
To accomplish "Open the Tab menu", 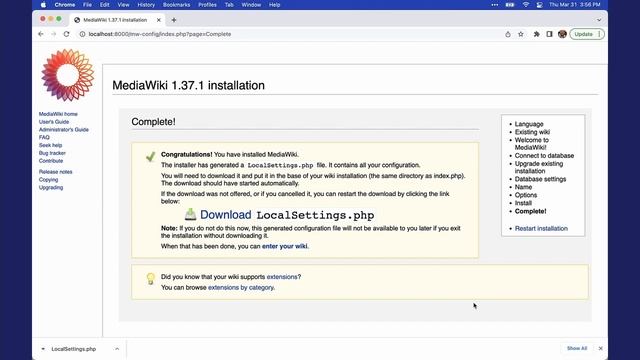I will pos(229,5).
